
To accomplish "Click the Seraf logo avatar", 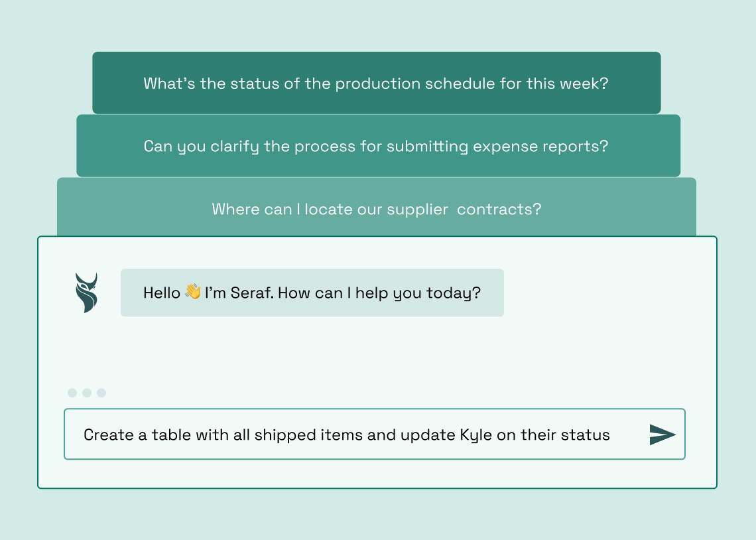I will pos(86,293).
